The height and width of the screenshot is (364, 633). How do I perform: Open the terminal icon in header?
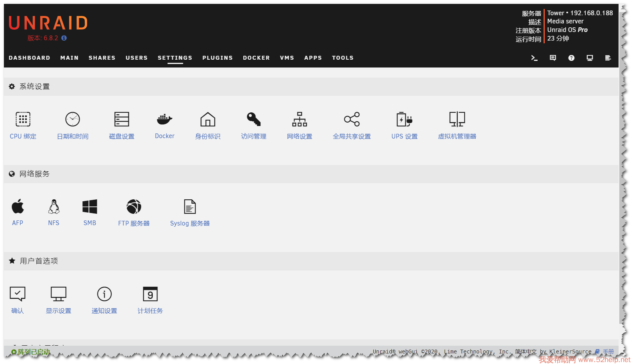tap(534, 58)
